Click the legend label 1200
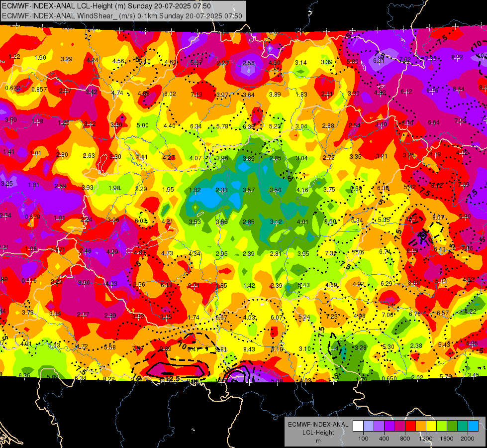Viewport: 487px width, 448px height. tap(426, 439)
